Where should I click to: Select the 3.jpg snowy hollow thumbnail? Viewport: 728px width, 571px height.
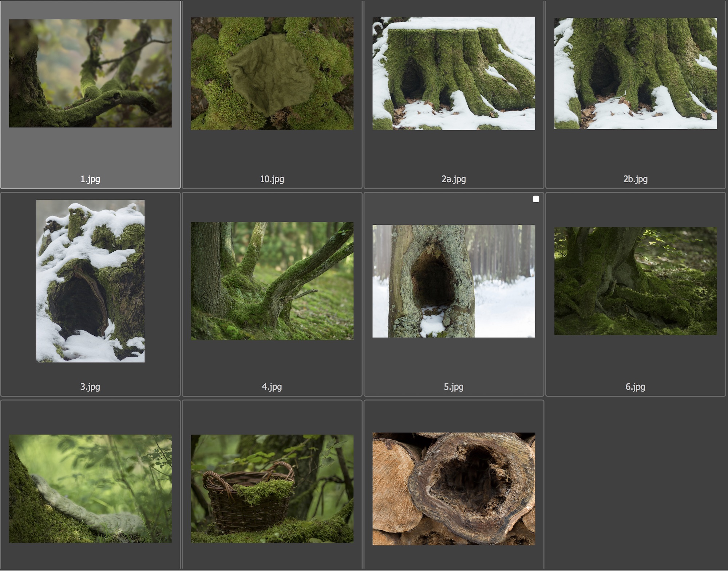point(90,281)
